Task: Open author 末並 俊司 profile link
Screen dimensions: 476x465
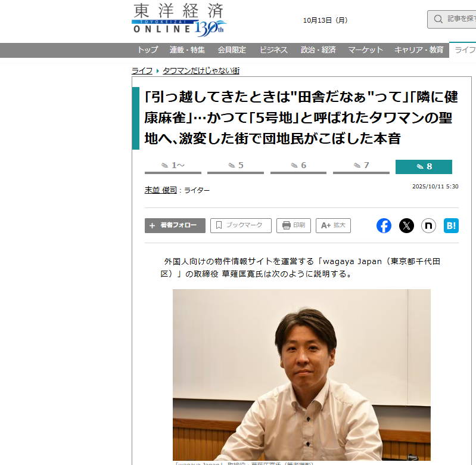Action: [161, 190]
